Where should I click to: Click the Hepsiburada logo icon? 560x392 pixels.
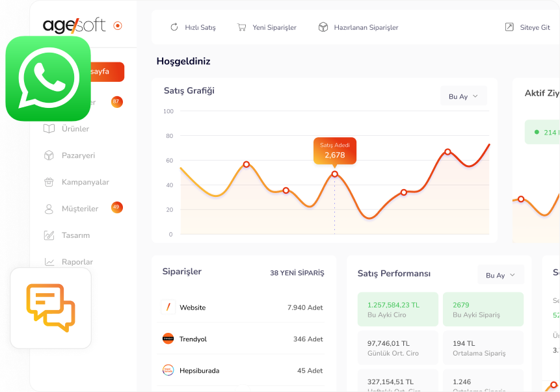point(168,370)
